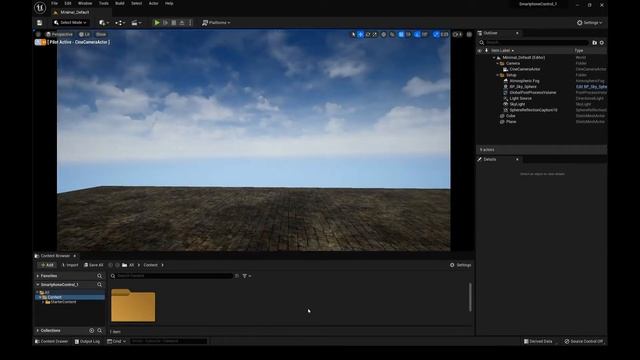Open the File menu
Viewport: 640px width, 360px height.
point(54,3)
